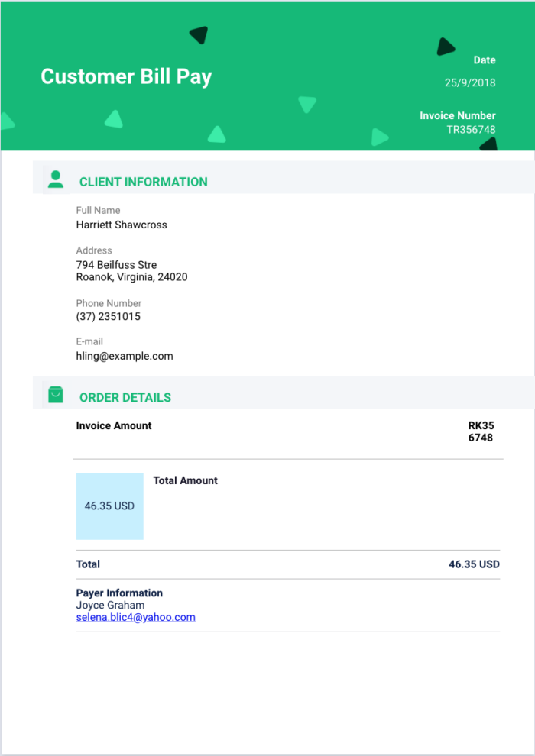535x756 pixels.
Task: Click the light blue 46.35 USD box
Action: point(109,506)
